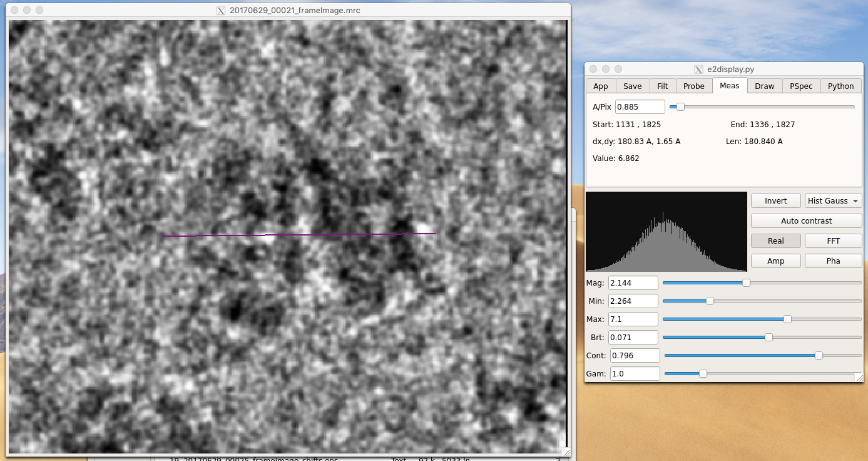The width and height of the screenshot is (868, 461).
Task: Open the Python tab
Action: 841,86
